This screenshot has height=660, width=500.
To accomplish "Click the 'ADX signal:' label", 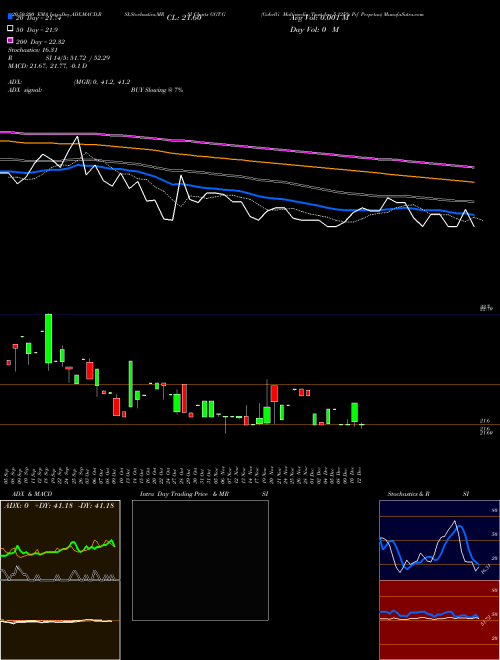I will tap(25, 90).
